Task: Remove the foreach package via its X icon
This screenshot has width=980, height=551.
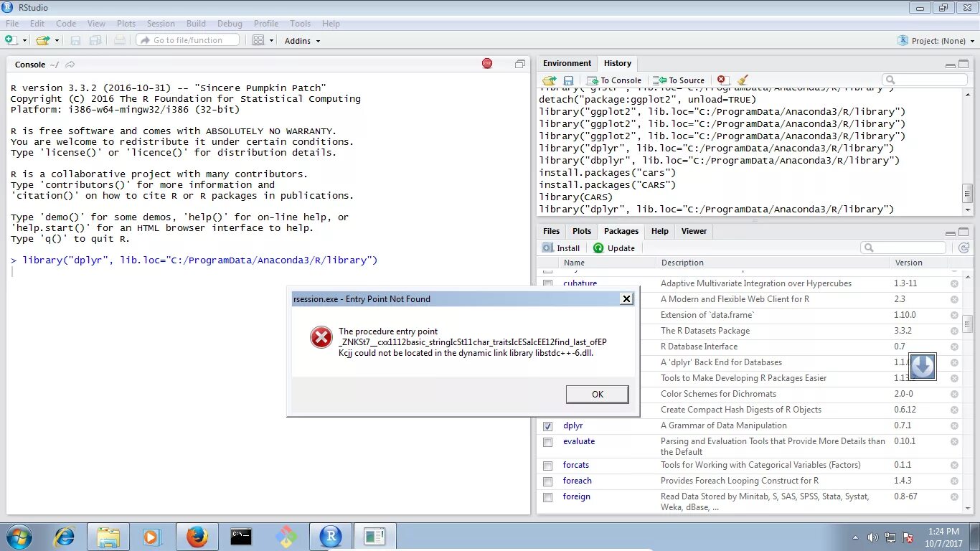Action: pyautogui.click(x=954, y=481)
